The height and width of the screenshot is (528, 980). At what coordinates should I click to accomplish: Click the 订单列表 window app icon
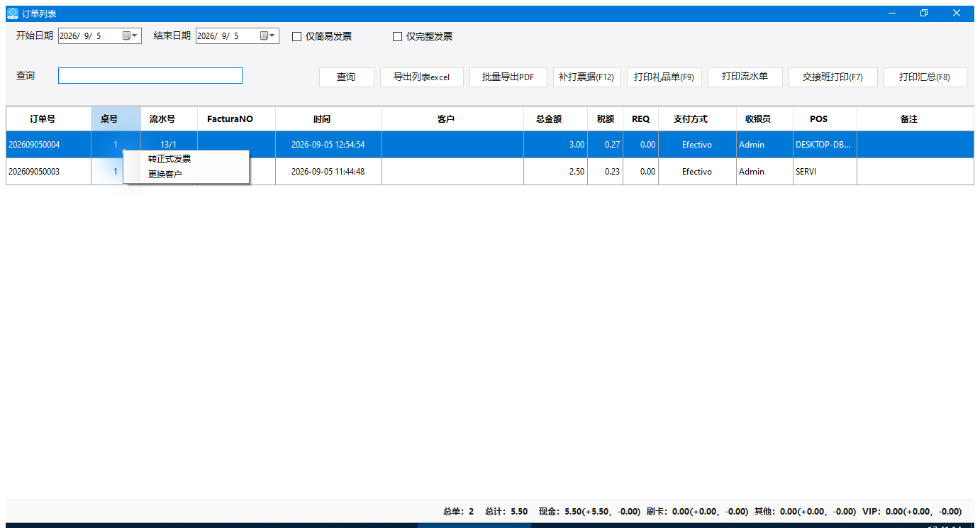click(13, 13)
